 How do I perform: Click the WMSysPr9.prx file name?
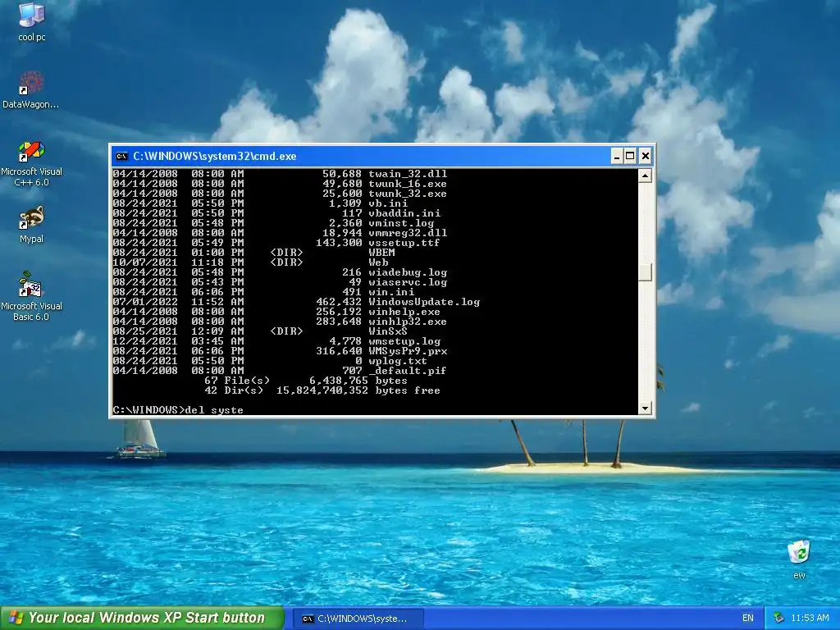[407, 351]
